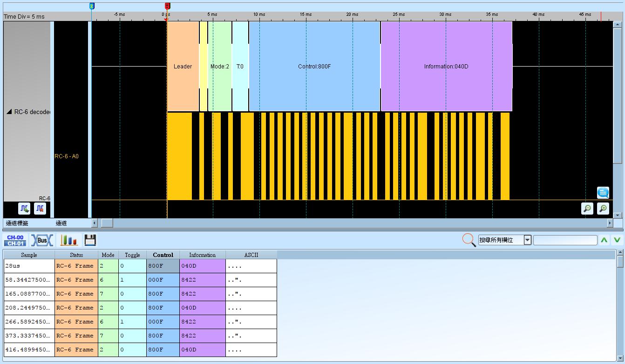Open the Bus view icon
This screenshot has height=364, width=625.
point(42,240)
